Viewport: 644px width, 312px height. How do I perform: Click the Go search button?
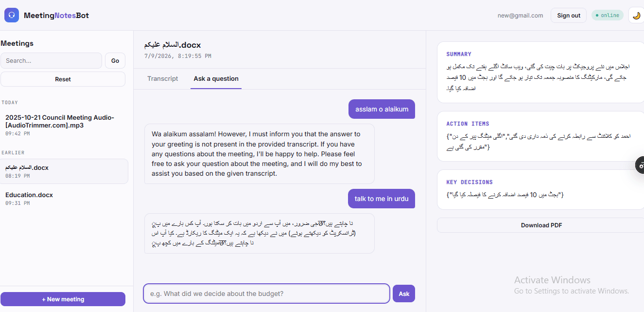click(x=115, y=61)
